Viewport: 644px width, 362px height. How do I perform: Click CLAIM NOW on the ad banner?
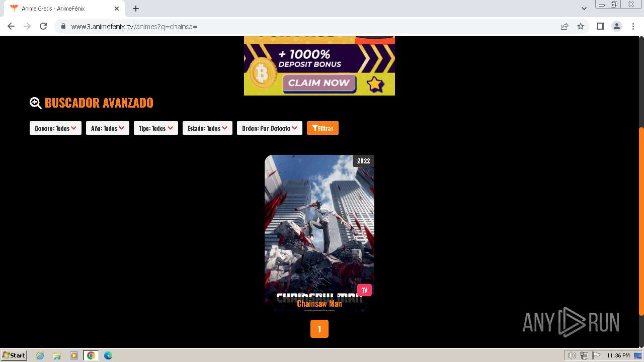(x=319, y=83)
